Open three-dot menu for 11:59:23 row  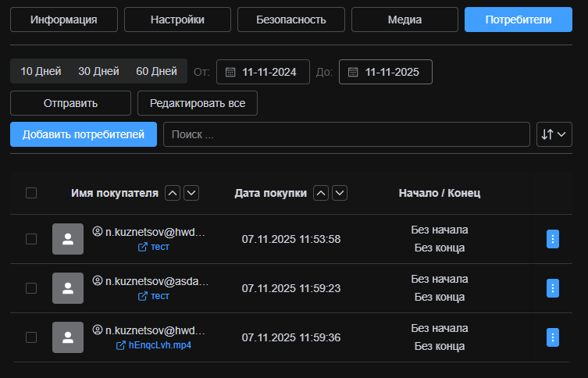(x=553, y=288)
